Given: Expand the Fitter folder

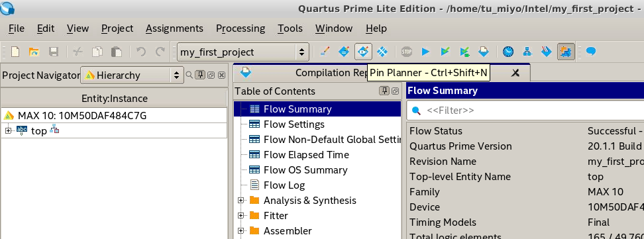Looking at the screenshot, I should pyautogui.click(x=241, y=216).
